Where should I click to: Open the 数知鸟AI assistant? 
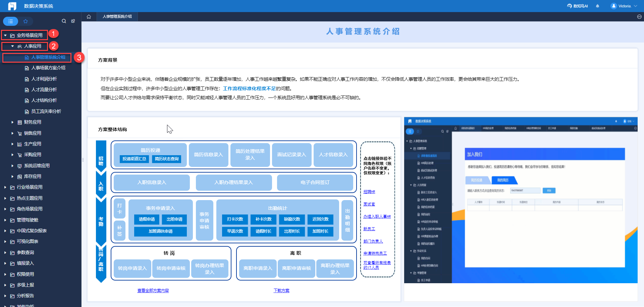pos(577,6)
